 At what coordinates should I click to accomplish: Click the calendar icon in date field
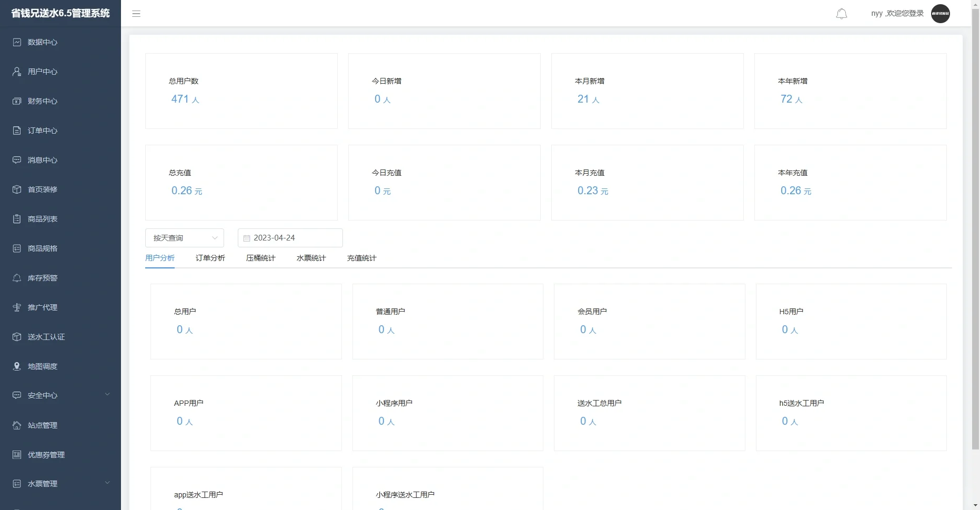(x=247, y=238)
